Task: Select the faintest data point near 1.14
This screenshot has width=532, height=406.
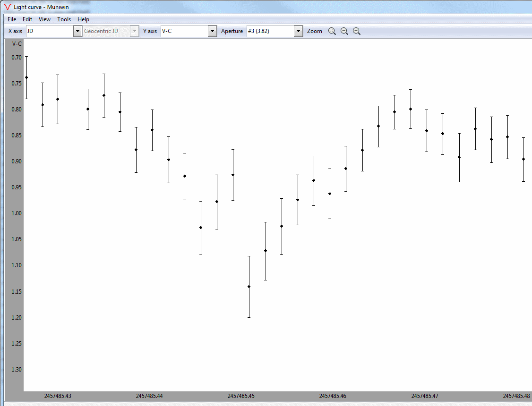Action: [x=249, y=287]
